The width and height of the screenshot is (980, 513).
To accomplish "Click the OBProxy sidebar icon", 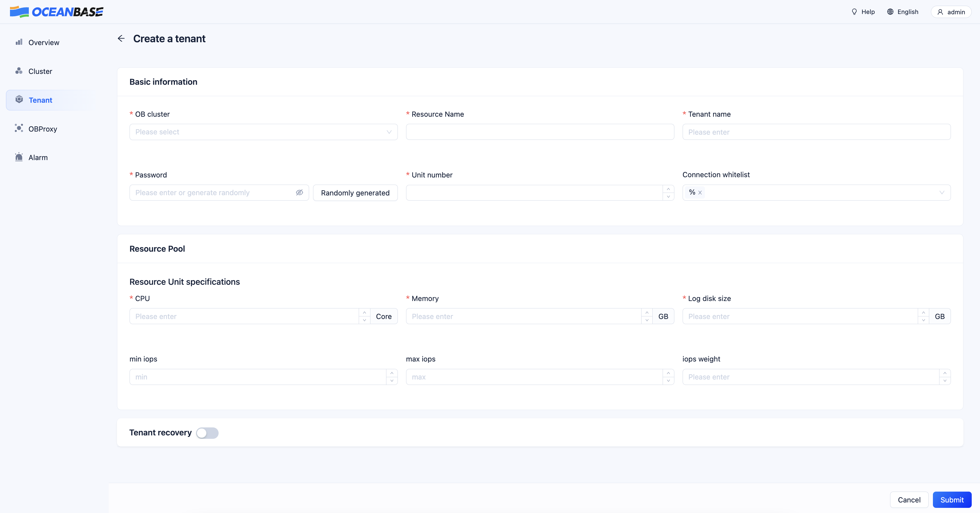I will pyautogui.click(x=19, y=128).
